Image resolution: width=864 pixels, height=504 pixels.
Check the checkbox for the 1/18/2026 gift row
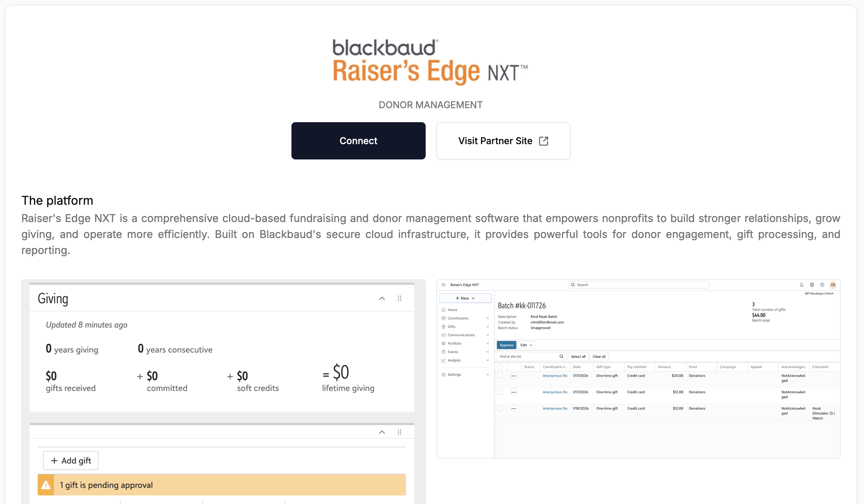(x=500, y=408)
